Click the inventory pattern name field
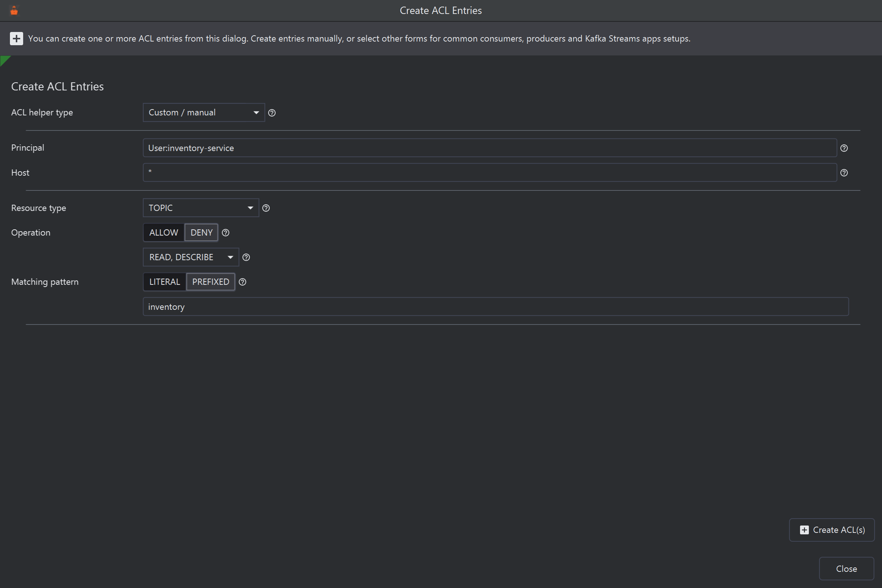 (x=495, y=307)
